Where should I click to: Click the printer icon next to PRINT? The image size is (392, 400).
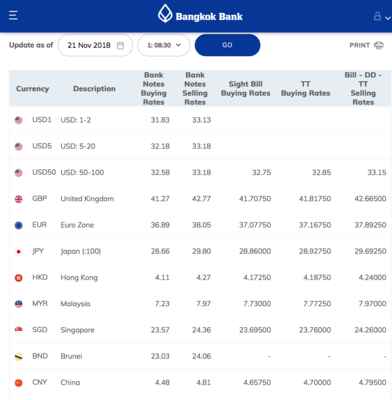[379, 45]
